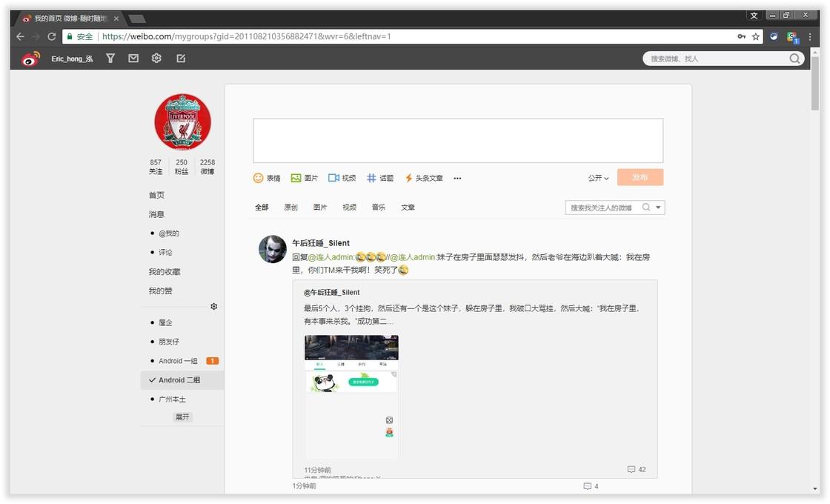
Task: Expand more groups with 展开
Action: [182, 417]
